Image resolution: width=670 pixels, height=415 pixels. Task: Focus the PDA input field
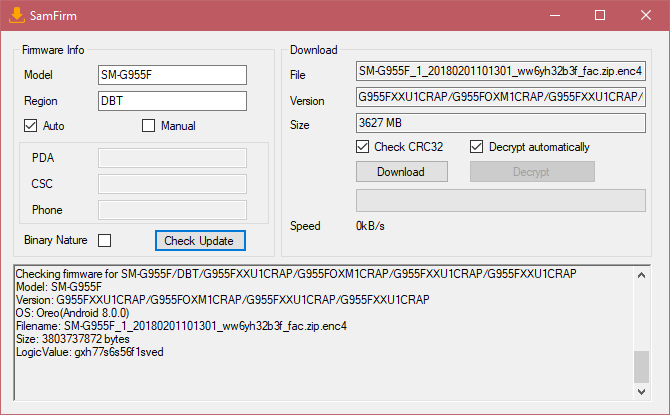[172, 158]
